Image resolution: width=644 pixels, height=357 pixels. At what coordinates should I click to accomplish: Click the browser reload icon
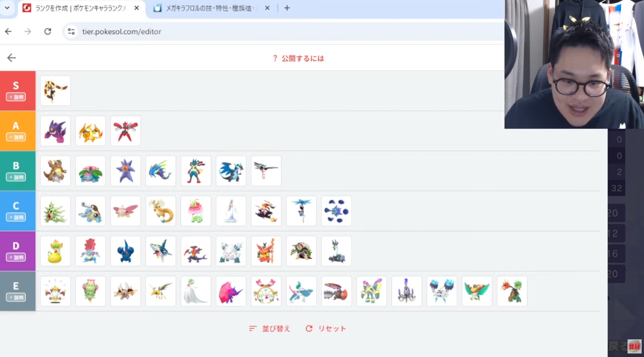tap(47, 31)
